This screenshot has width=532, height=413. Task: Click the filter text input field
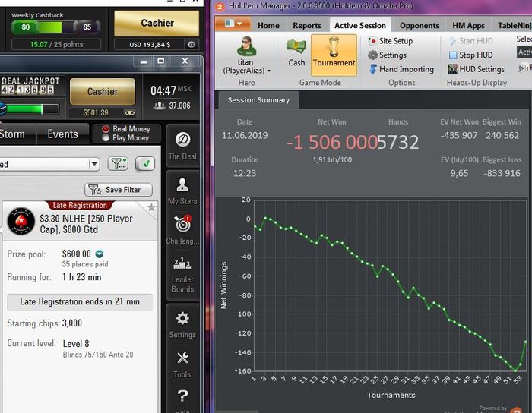pyautogui.click(x=45, y=164)
